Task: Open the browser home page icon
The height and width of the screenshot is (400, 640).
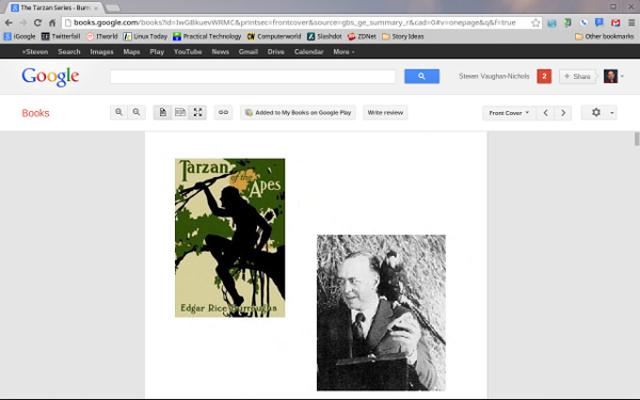Action: pos(52,22)
